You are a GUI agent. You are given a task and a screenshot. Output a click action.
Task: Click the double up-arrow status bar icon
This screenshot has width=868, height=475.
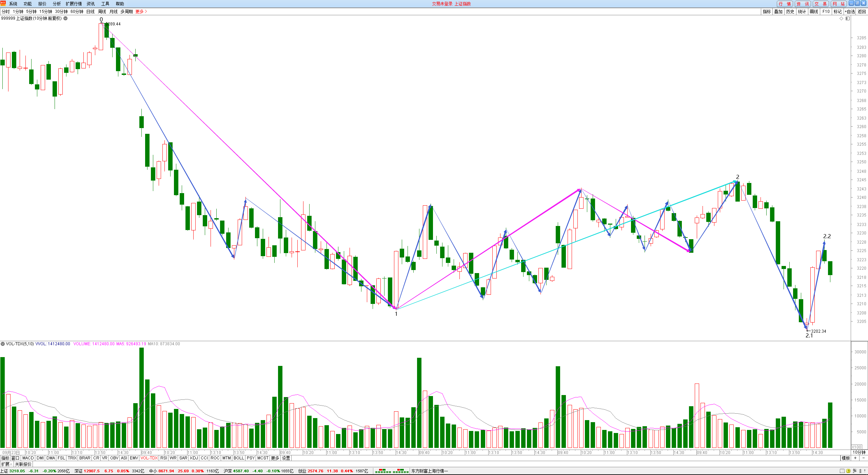(x=860, y=471)
